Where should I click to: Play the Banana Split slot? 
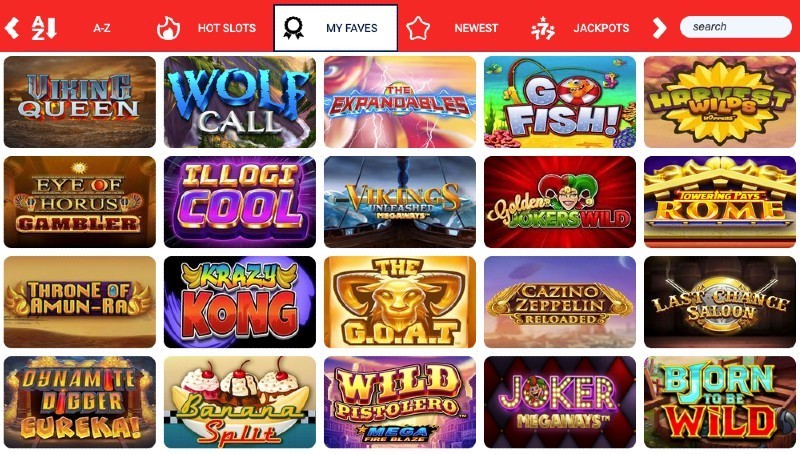[x=240, y=402]
